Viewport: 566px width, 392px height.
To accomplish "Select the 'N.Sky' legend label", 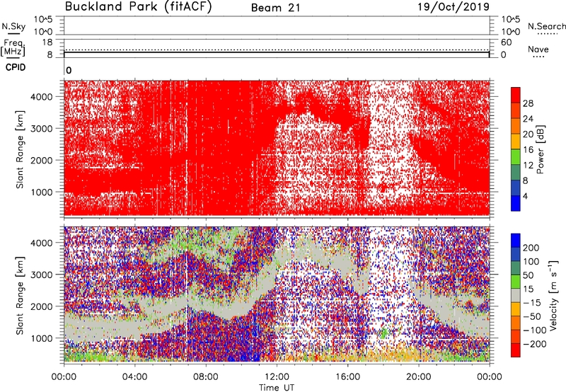I will pyautogui.click(x=13, y=27).
